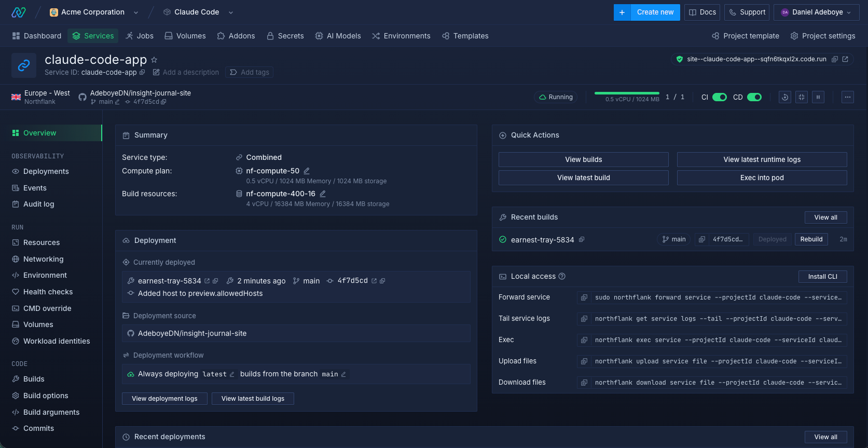Open the Acme Corporation team dropdown

(136, 12)
